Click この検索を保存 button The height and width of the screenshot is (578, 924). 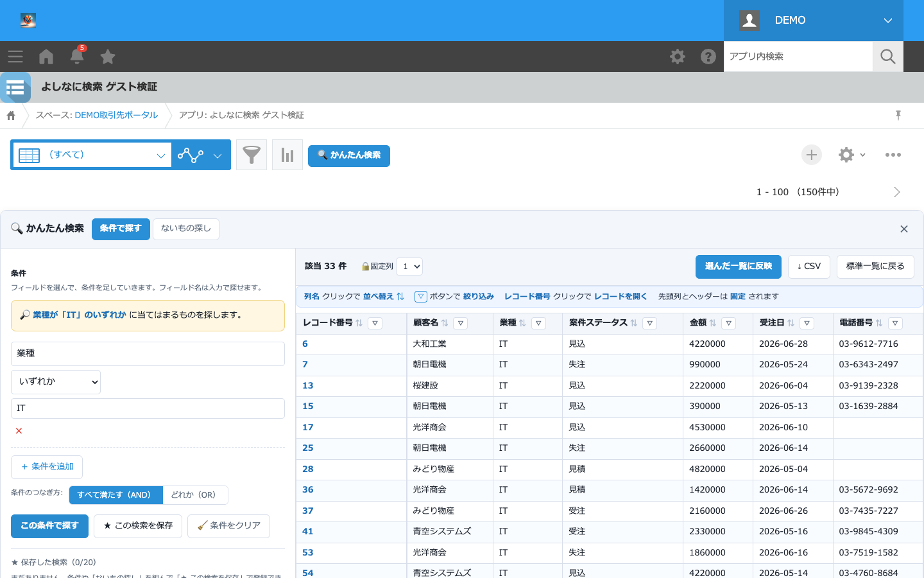point(138,526)
